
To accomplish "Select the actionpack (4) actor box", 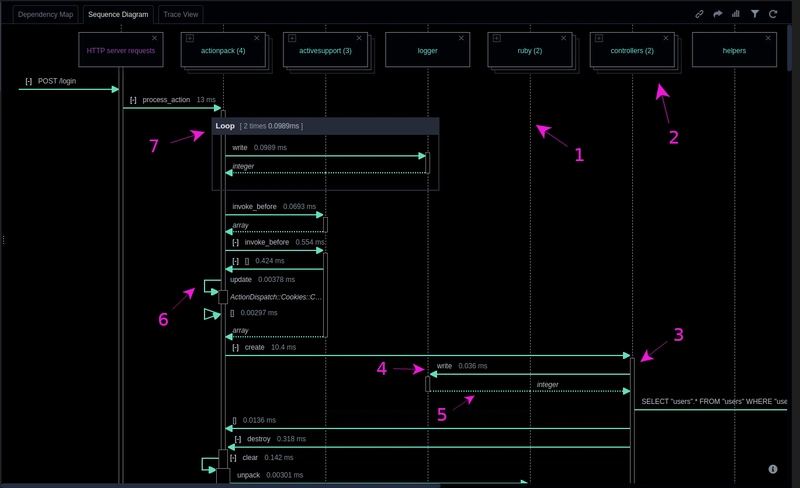I will [x=223, y=50].
